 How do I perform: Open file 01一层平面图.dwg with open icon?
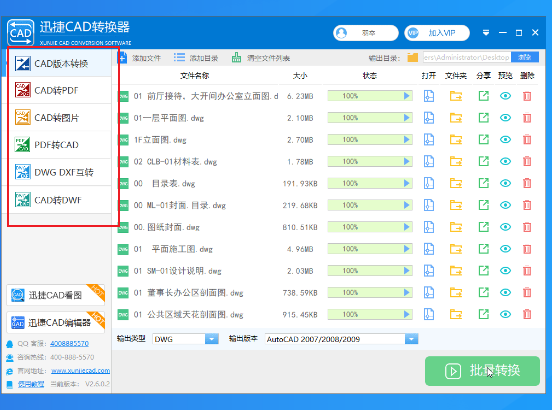[x=429, y=118]
